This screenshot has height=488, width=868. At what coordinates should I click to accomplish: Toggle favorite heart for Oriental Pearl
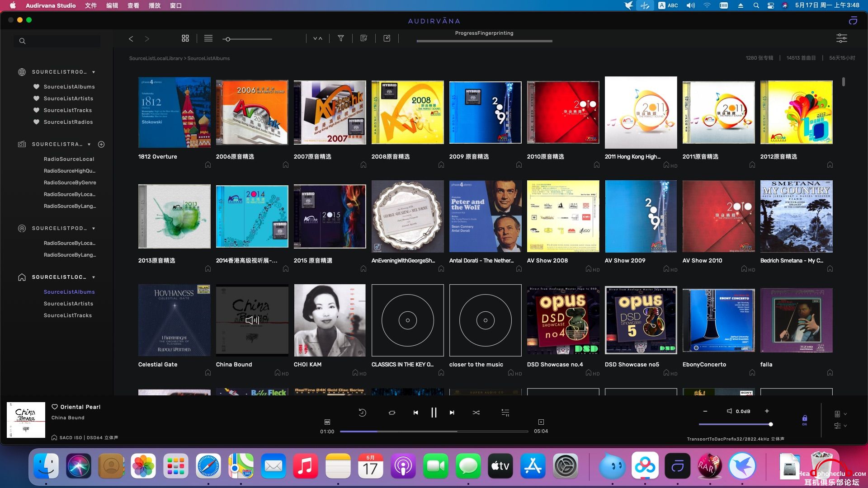55,407
